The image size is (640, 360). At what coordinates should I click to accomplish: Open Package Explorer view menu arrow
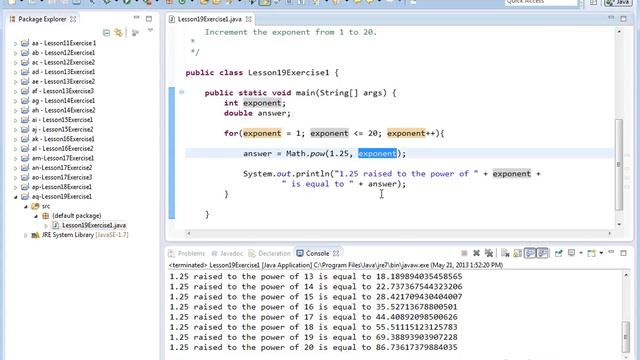pos(150,31)
